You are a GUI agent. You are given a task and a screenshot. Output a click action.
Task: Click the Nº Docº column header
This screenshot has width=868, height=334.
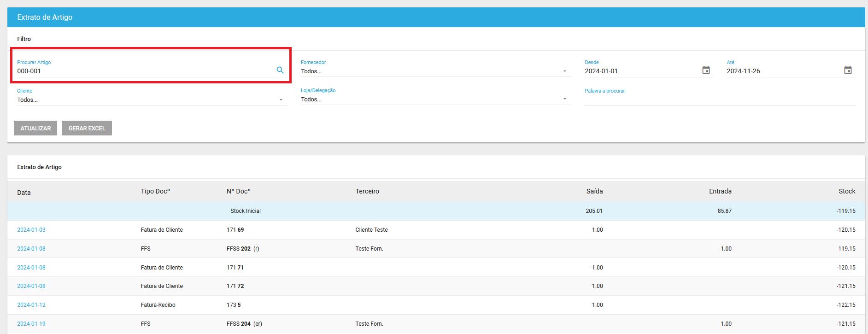tap(239, 191)
